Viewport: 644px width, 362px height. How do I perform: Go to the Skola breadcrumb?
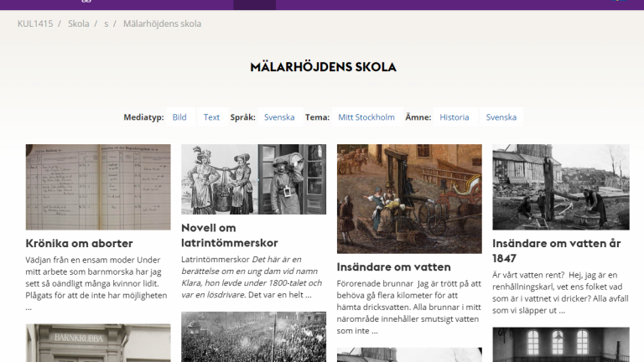tap(79, 23)
